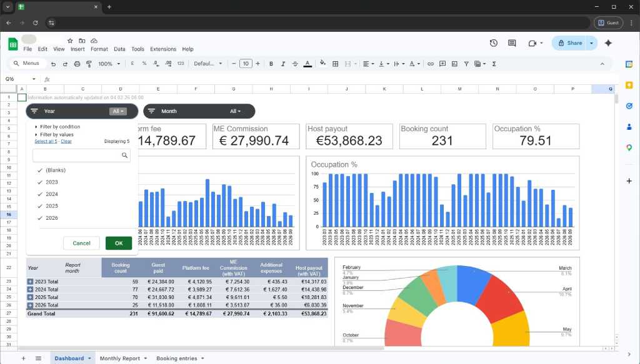This screenshot has height=364, width=640.
Task: Expand the 2025 Total row
Action: point(30,297)
